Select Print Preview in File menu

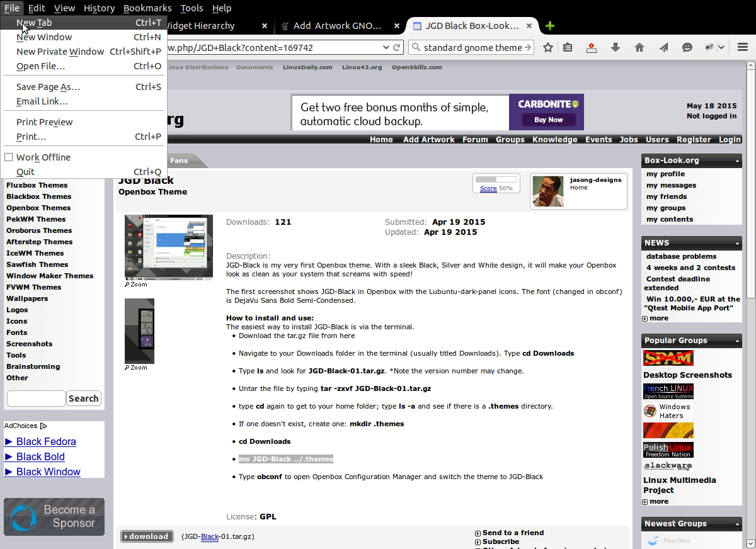click(x=83, y=122)
